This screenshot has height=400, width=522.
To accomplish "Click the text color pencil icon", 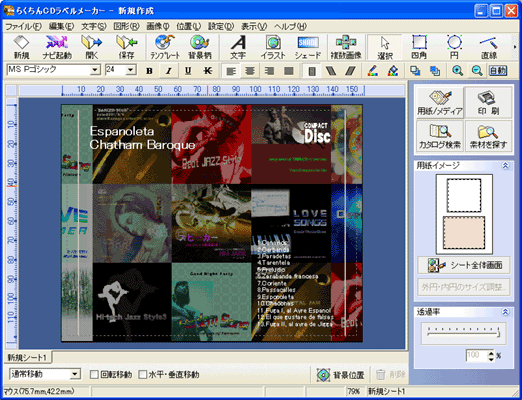I will coord(373,71).
